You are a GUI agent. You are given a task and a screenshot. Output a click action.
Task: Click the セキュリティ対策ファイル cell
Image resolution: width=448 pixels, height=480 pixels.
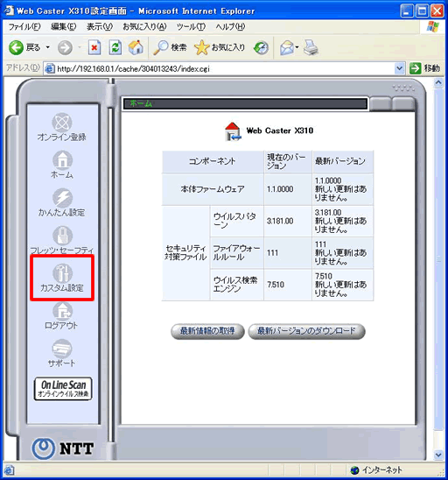[185, 253]
